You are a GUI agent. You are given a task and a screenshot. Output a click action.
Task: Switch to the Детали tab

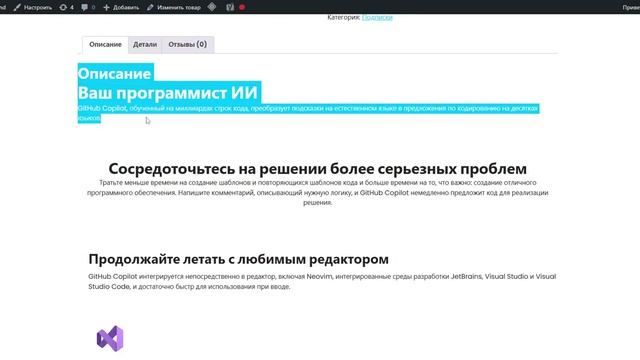(145, 44)
